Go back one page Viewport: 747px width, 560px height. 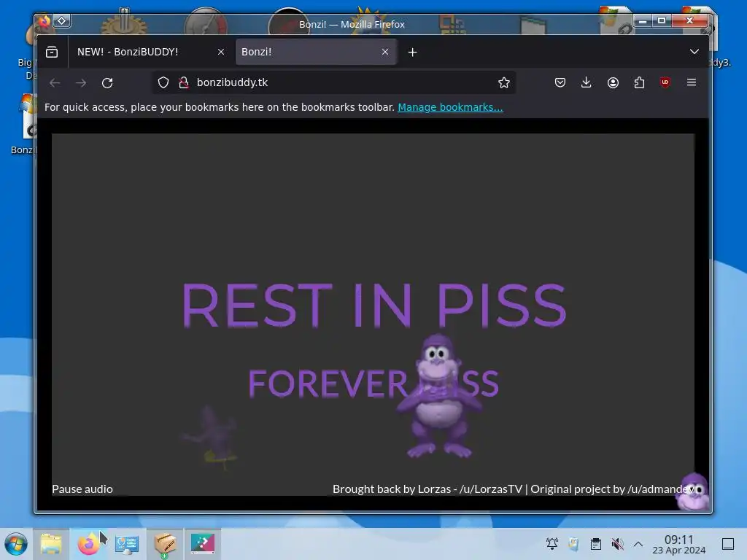pyautogui.click(x=55, y=83)
